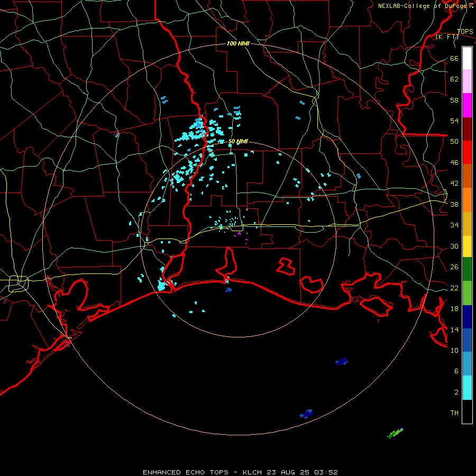Click the "TOPS" legend heading
The height and width of the screenshot is (476, 476).
tap(465, 31)
